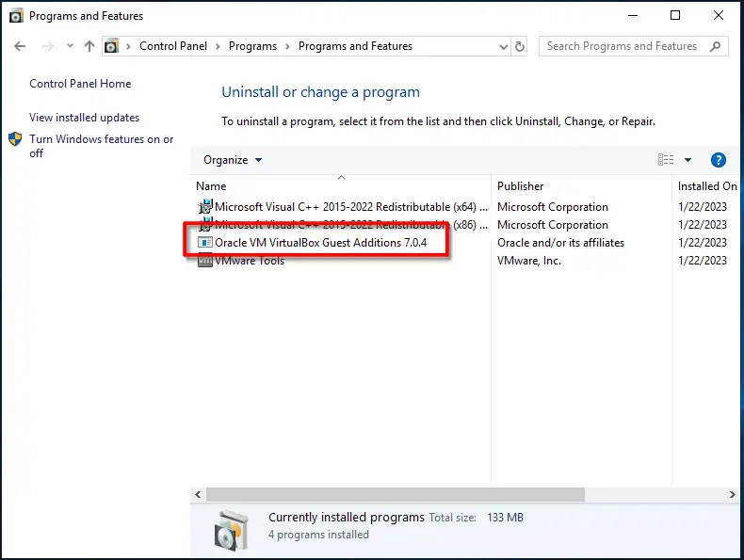Image resolution: width=744 pixels, height=560 pixels.
Task: Click install date 1/22/2023 of VirtualBox row
Action: coord(703,242)
